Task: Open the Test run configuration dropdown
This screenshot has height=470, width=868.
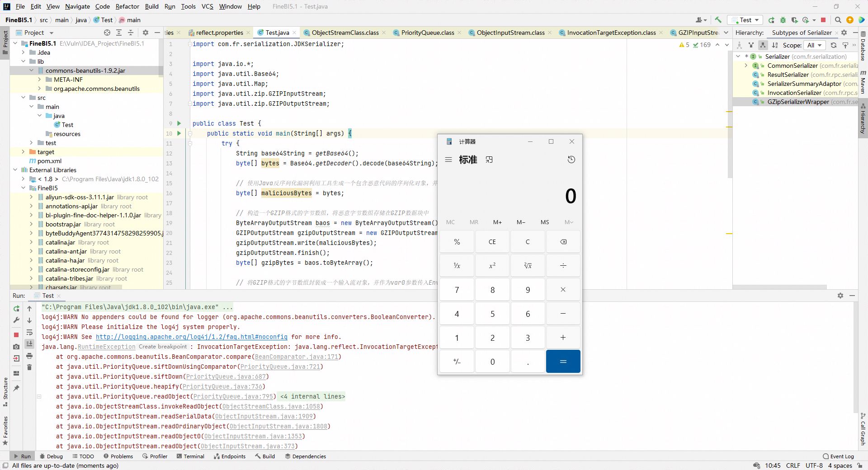Action: point(745,20)
